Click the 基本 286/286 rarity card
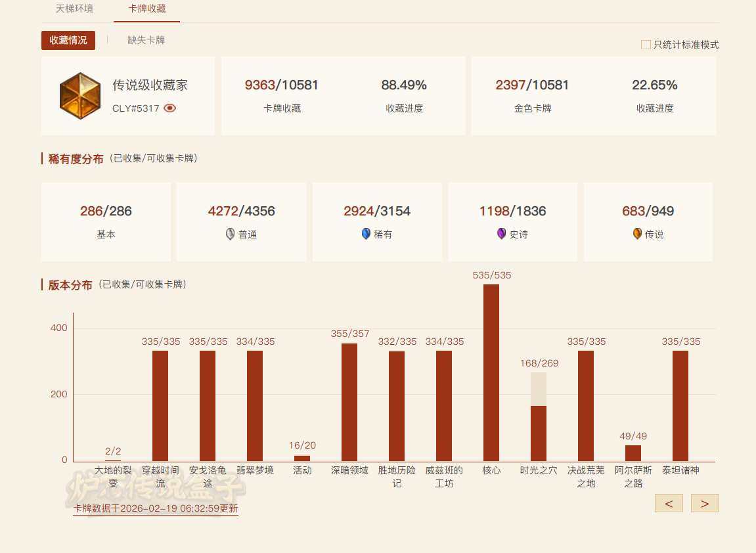Screen dimensions: 756x553 (106, 222)
